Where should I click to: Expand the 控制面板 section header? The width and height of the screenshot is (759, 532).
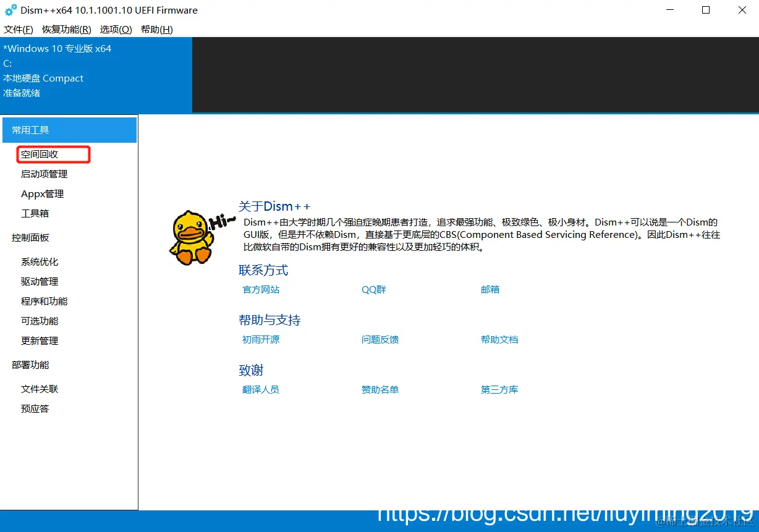29,237
